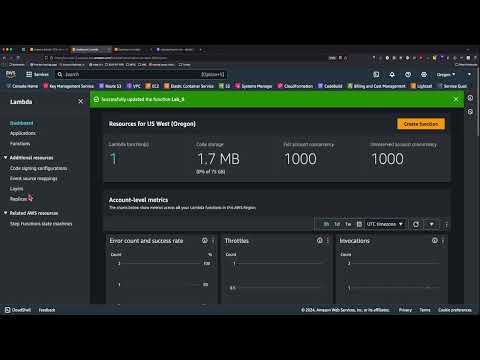Open Code signing configurations

38,168
